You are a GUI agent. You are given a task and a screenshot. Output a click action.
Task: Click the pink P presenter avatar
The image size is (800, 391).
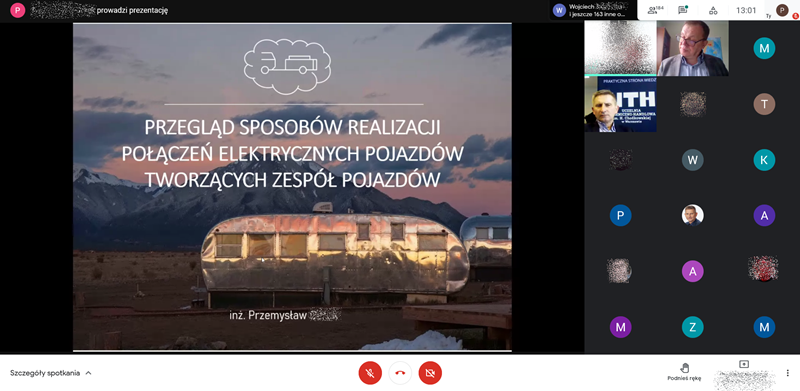(x=17, y=10)
